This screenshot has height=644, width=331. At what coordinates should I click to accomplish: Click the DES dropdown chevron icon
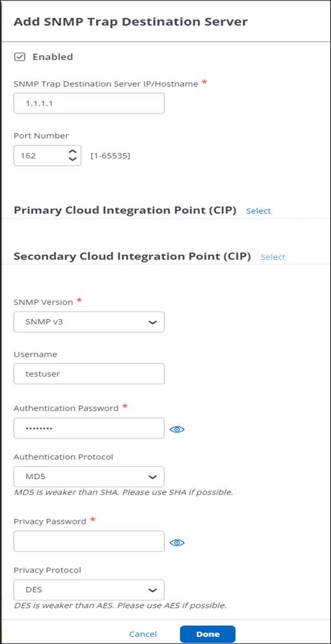152,590
